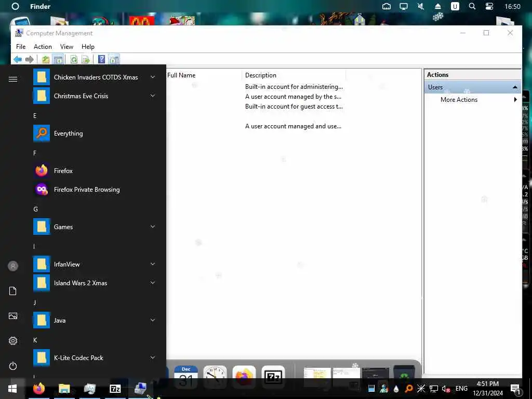Open Settings gear in Start sidebar
This screenshot has width=532, height=399.
point(13,341)
